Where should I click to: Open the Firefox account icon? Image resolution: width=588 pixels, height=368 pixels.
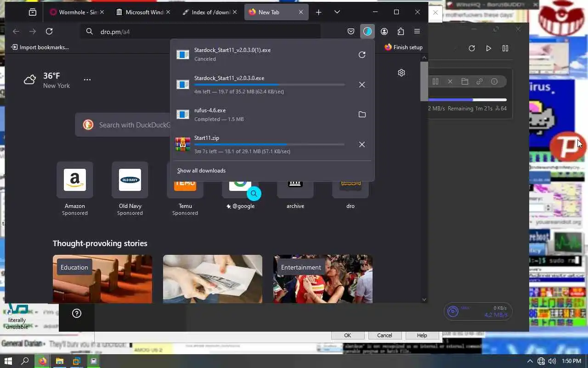pyautogui.click(x=384, y=31)
